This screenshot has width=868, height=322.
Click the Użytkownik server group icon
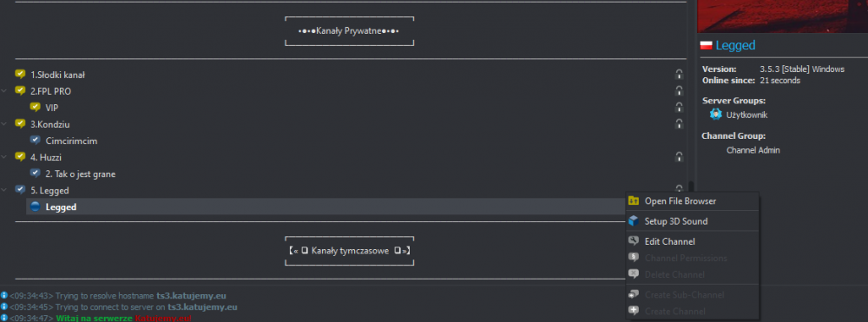[x=716, y=115]
